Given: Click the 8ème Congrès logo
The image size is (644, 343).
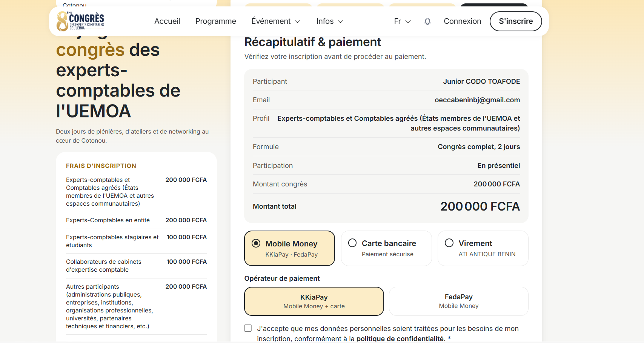Looking at the screenshot, I should click(x=80, y=21).
